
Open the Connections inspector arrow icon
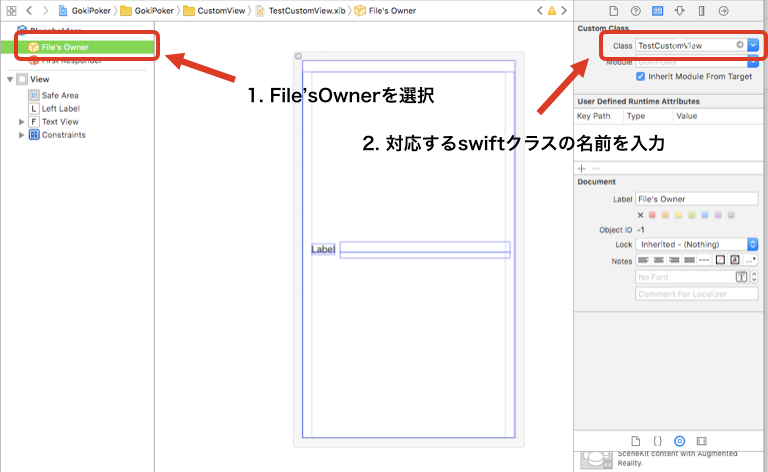click(x=723, y=11)
